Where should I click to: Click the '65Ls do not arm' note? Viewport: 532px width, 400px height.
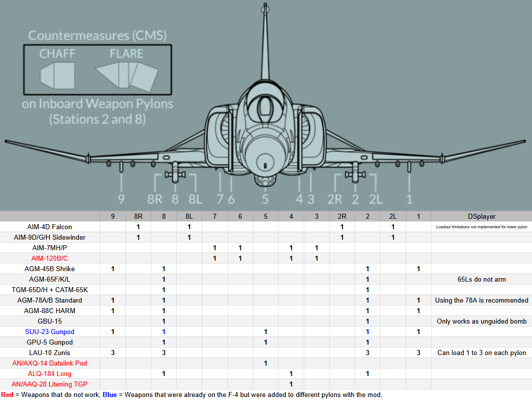[481, 279]
